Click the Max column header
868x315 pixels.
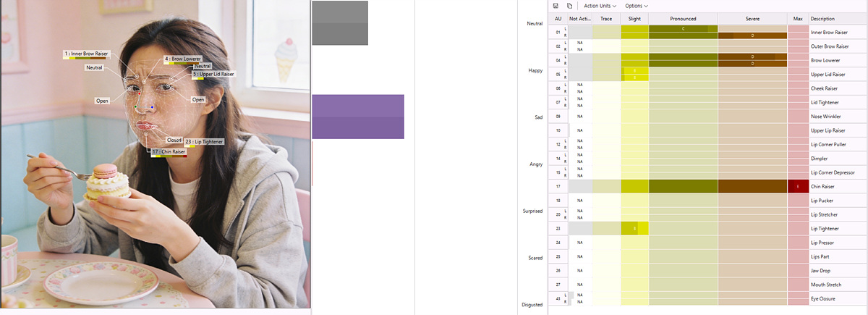coord(798,18)
